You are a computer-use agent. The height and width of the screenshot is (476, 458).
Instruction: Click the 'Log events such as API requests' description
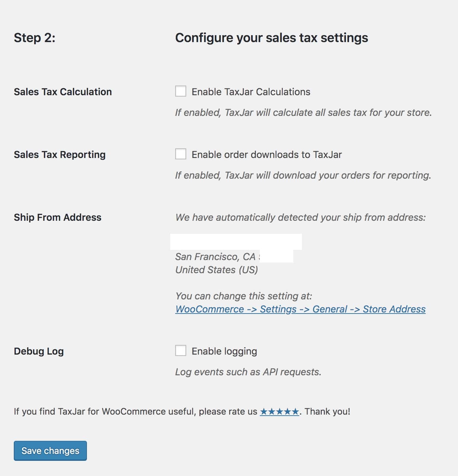pos(248,372)
